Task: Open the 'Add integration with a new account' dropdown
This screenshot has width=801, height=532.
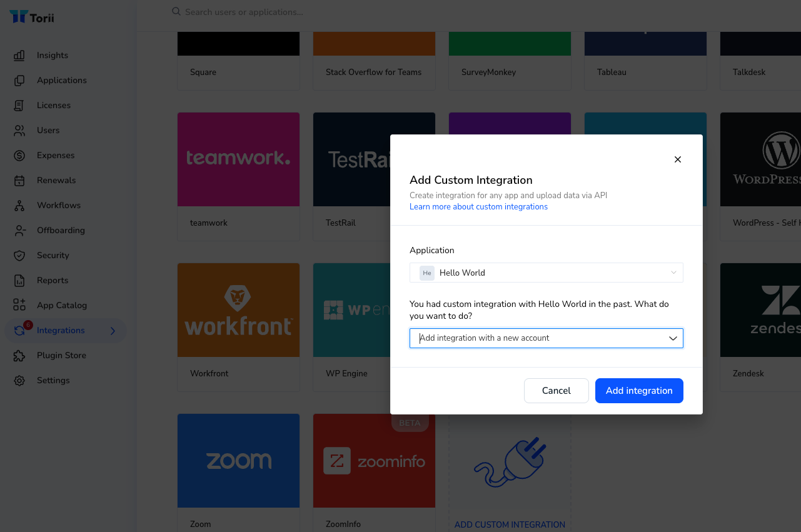Action: point(547,338)
